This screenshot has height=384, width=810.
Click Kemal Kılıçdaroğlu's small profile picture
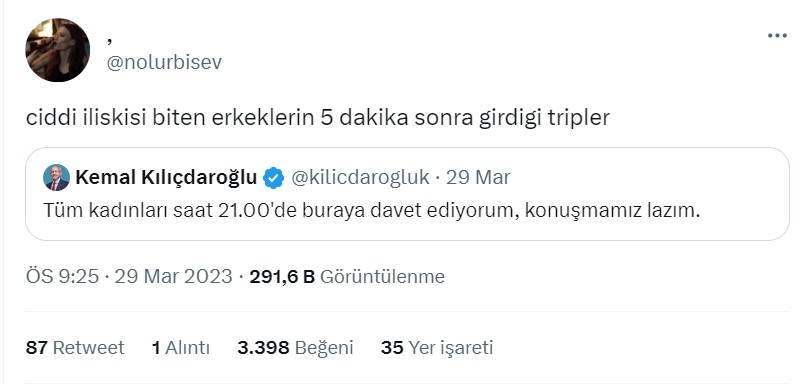(x=56, y=178)
